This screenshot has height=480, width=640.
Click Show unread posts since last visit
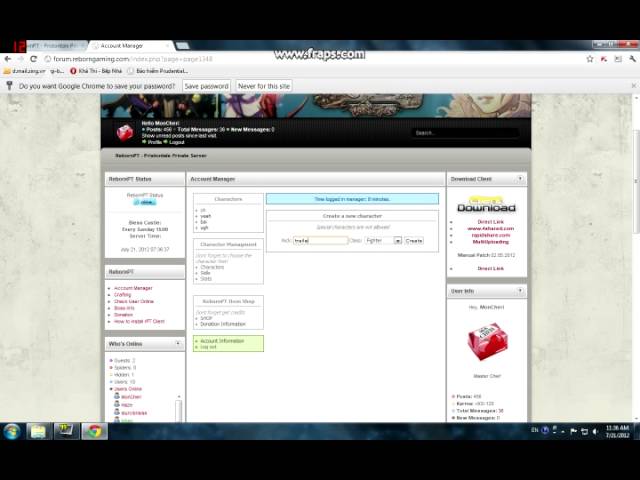[179, 136]
